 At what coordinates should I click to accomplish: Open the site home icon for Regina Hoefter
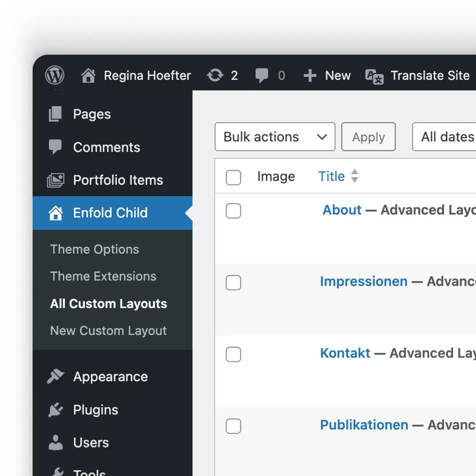pyautogui.click(x=88, y=76)
